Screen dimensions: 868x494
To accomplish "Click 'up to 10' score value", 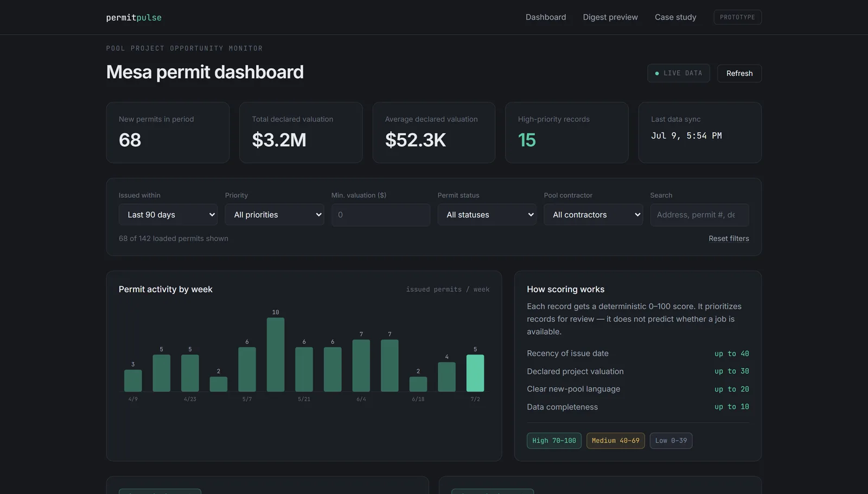I will (x=731, y=407).
